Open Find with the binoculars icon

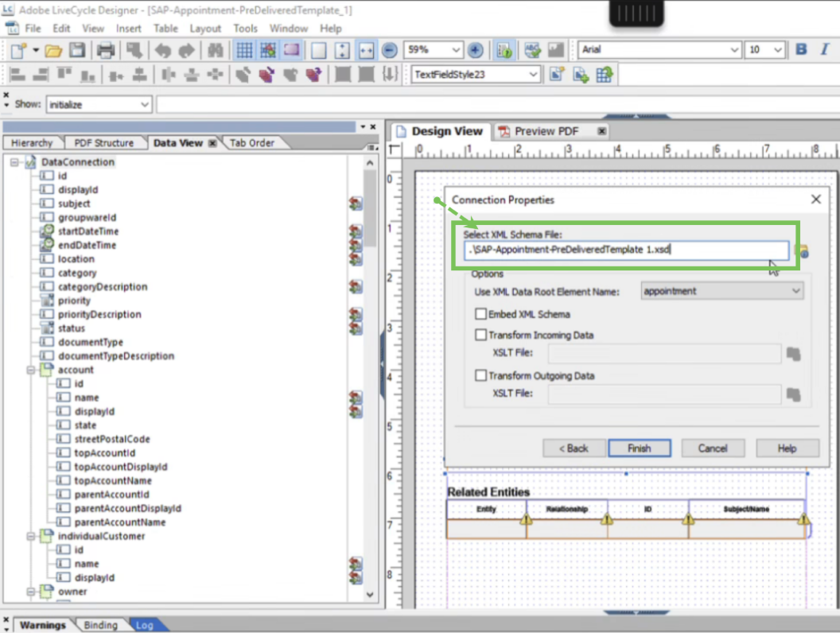tap(216, 50)
